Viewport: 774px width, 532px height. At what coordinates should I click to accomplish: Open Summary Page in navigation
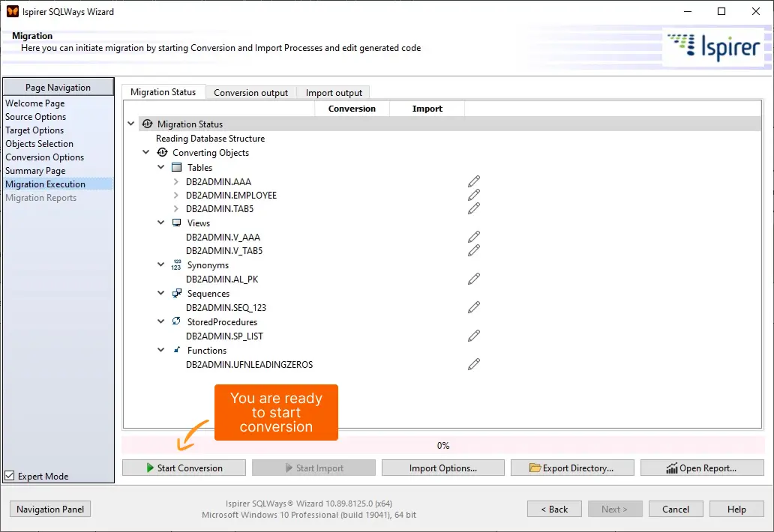[35, 171]
